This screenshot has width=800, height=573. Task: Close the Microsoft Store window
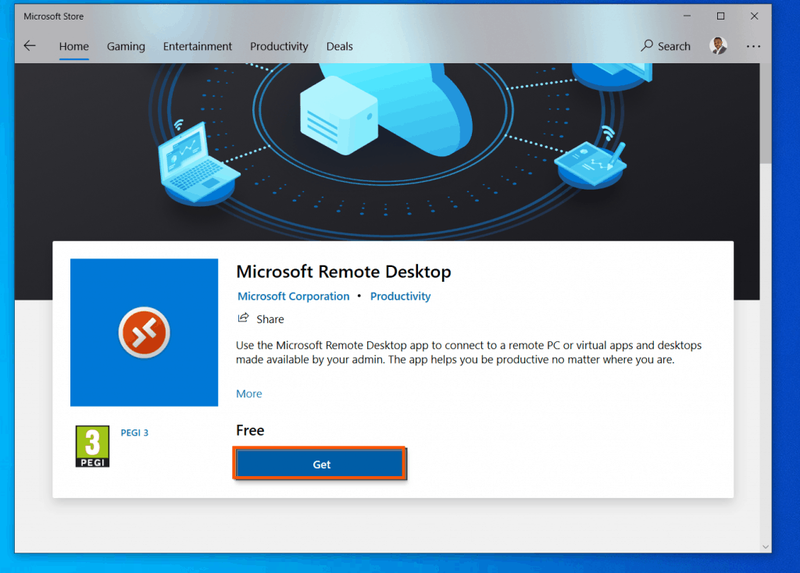coord(754,16)
